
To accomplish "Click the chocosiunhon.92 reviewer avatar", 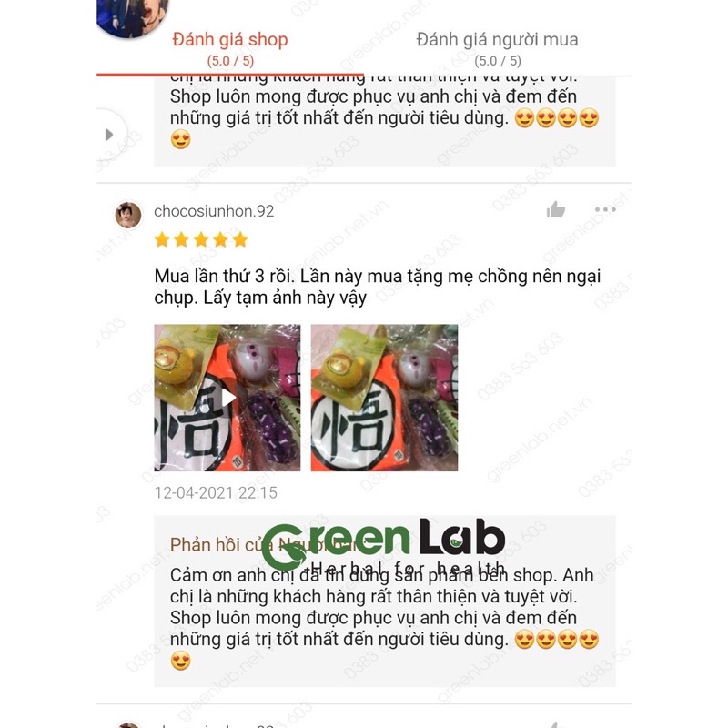I will (128, 215).
